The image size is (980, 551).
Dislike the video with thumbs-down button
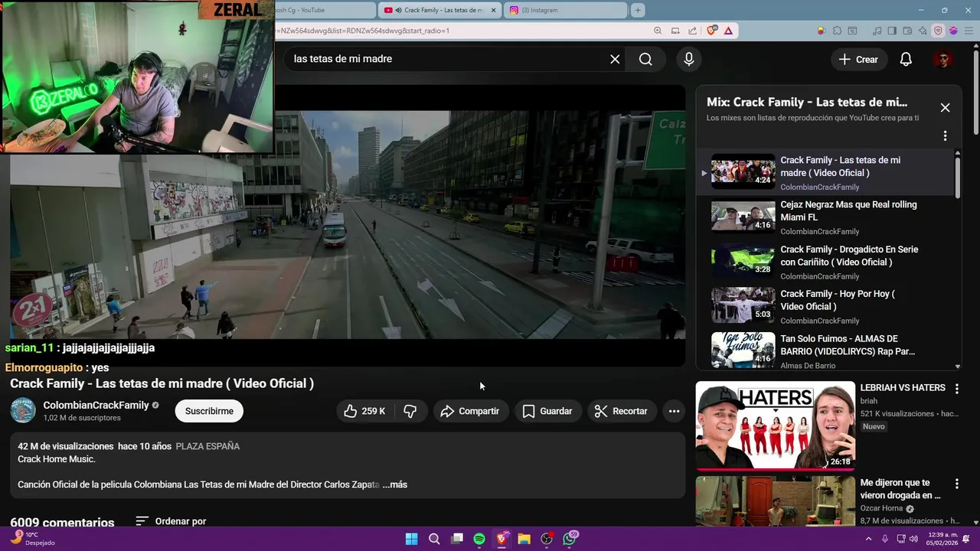[410, 411]
